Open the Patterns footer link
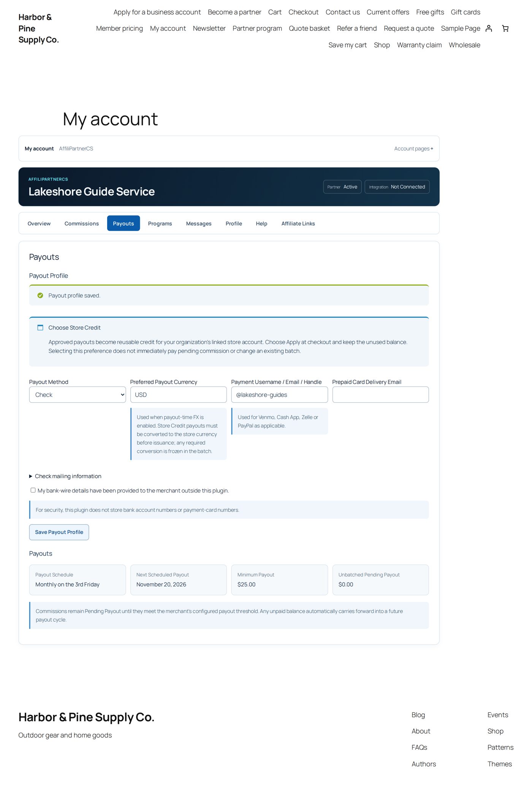The image size is (532, 798). (x=500, y=747)
